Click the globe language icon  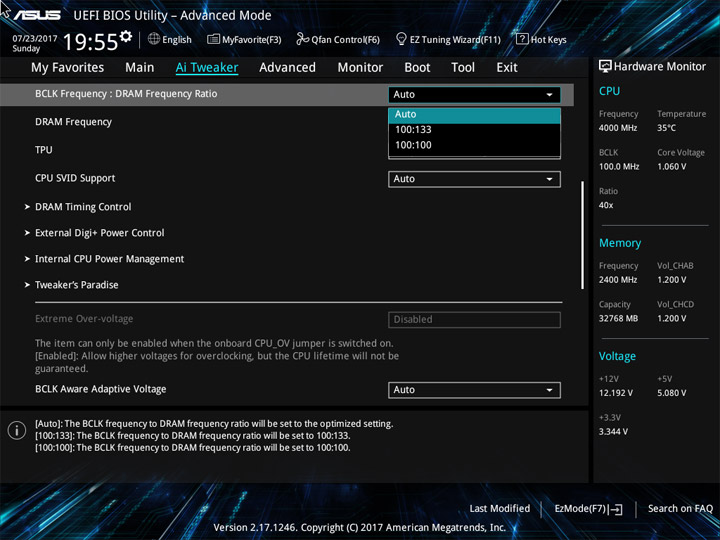point(154,39)
